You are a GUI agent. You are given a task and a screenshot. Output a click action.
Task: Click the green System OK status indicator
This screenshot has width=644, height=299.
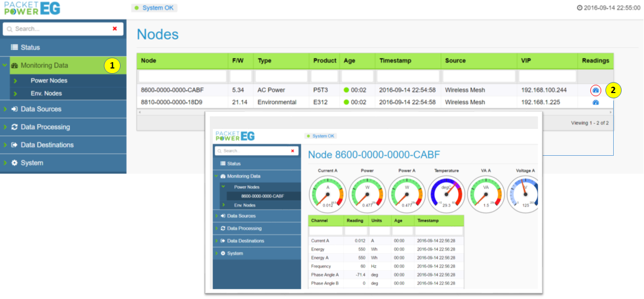[154, 8]
